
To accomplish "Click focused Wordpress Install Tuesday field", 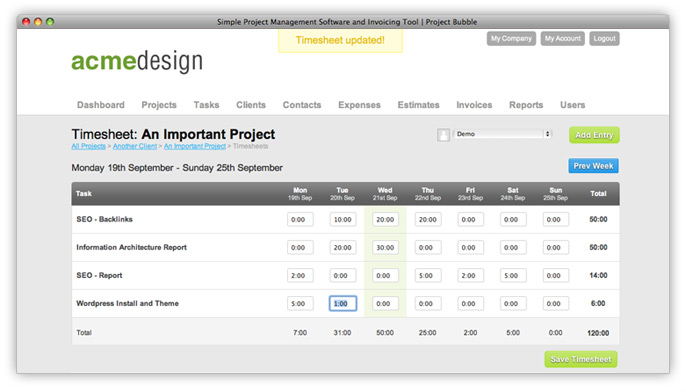I will point(343,303).
